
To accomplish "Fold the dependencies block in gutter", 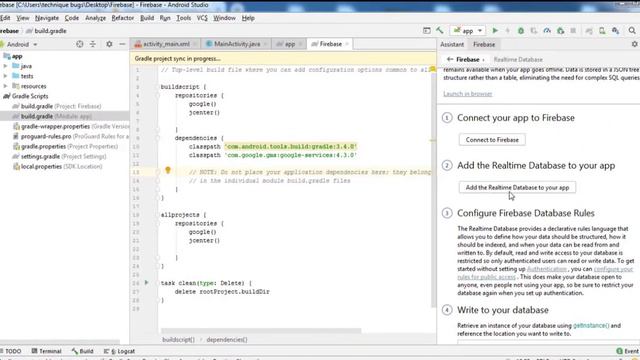I will pyautogui.click(x=157, y=138).
